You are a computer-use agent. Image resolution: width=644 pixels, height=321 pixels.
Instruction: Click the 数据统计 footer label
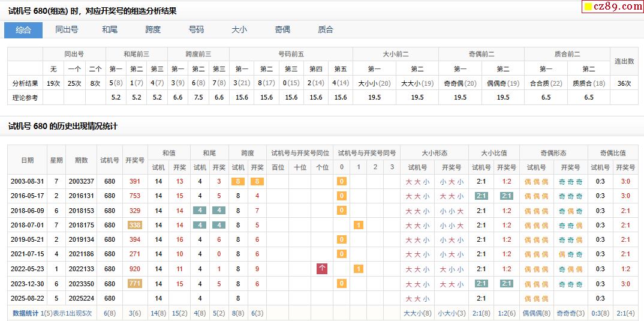[25, 313]
